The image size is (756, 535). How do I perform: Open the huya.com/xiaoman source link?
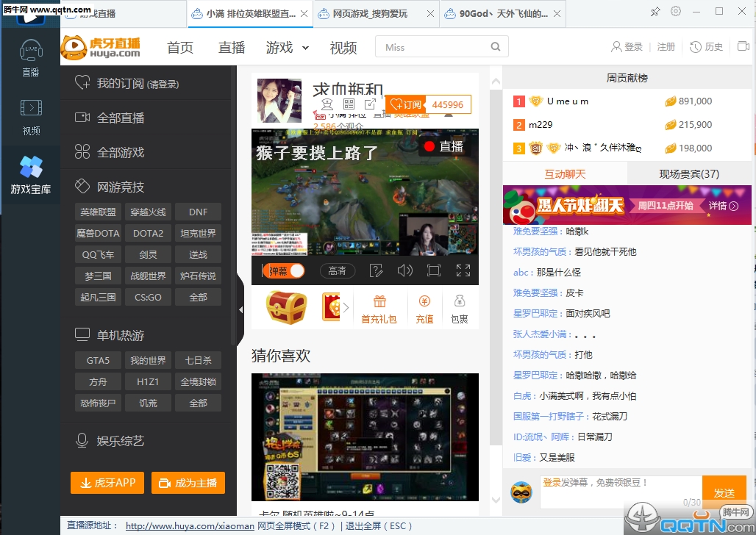pyautogui.click(x=190, y=526)
